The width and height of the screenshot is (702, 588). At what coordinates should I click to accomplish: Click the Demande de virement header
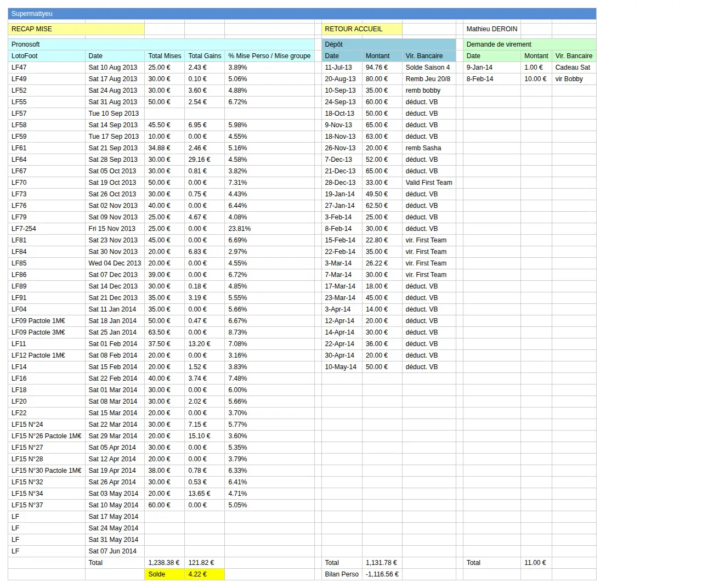[x=530, y=44]
